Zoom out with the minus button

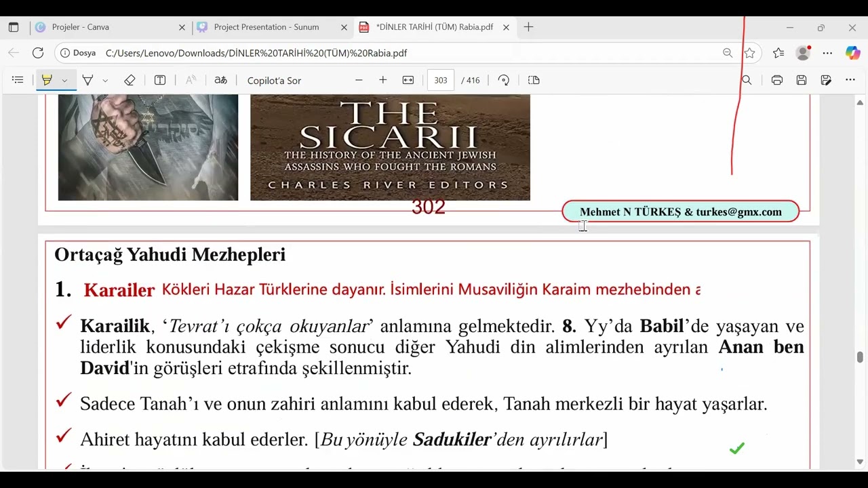coord(359,80)
